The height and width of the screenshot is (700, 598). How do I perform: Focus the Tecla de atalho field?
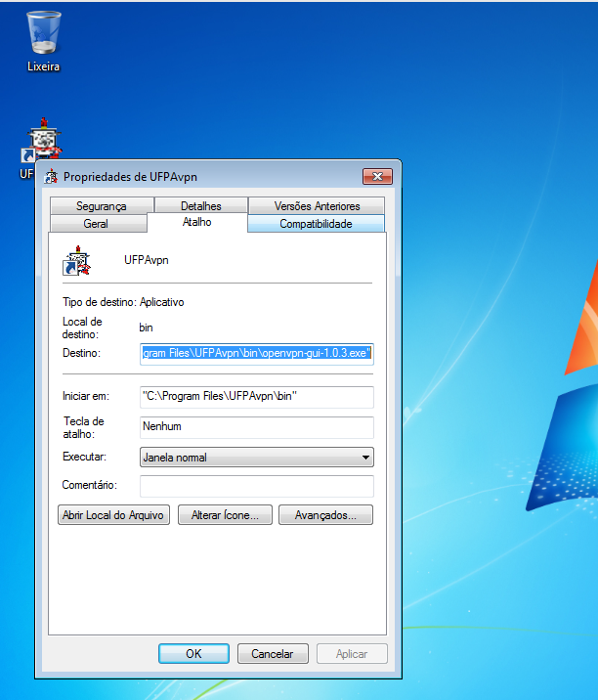click(257, 427)
